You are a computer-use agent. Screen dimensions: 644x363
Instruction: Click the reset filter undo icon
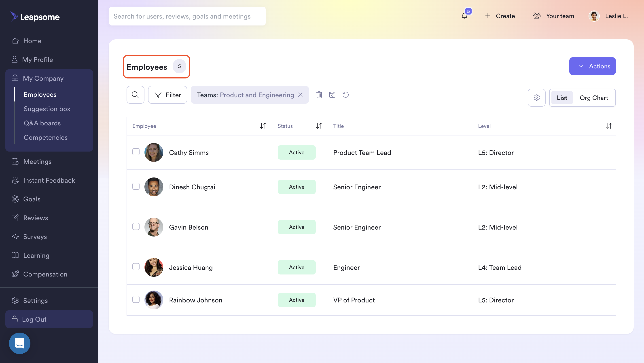click(345, 95)
